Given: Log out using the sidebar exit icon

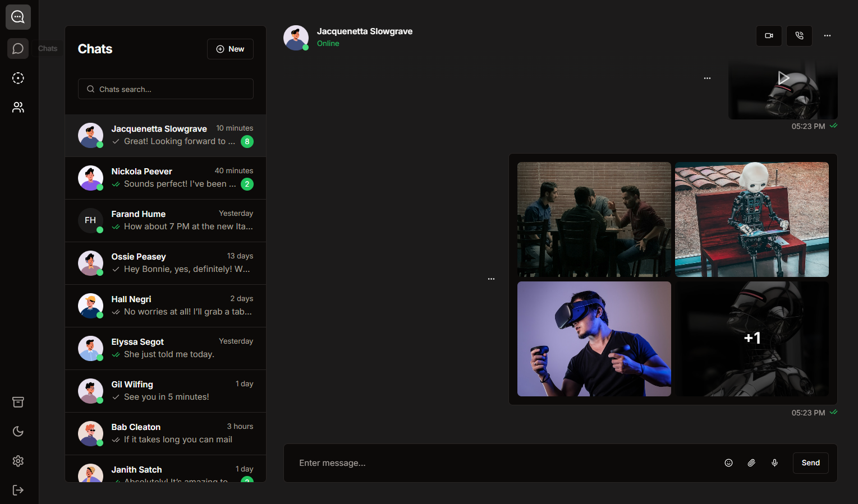Looking at the screenshot, I should point(17,489).
